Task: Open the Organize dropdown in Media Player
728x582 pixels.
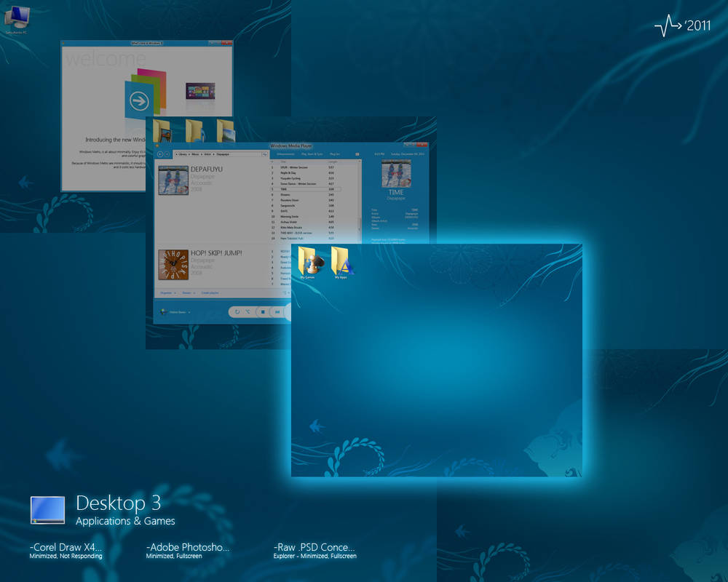Action: (x=167, y=293)
